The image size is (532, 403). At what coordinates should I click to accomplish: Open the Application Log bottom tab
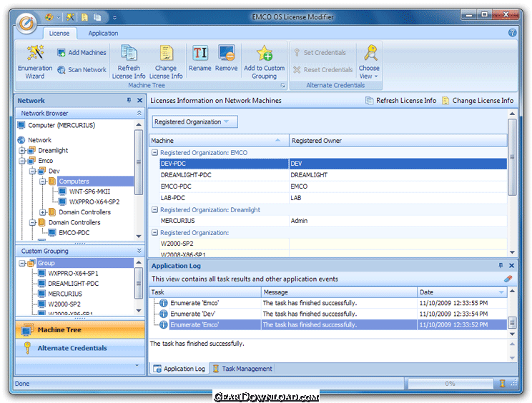[179, 369]
